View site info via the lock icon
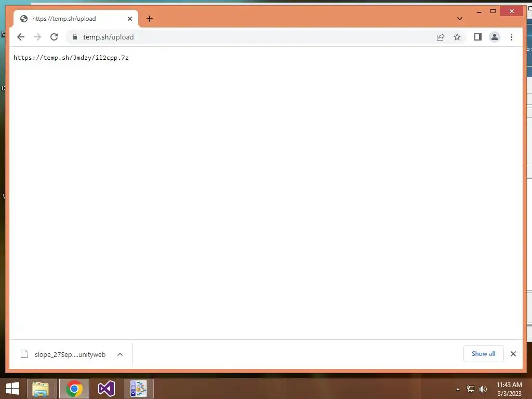Image resolution: width=532 pixels, height=399 pixels. point(75,37)
